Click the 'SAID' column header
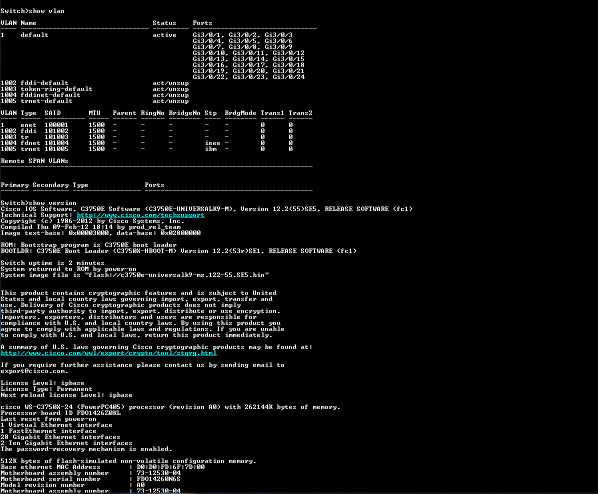Image resolution: width=598 pixels, height=494 pixels. coord(53,113)
